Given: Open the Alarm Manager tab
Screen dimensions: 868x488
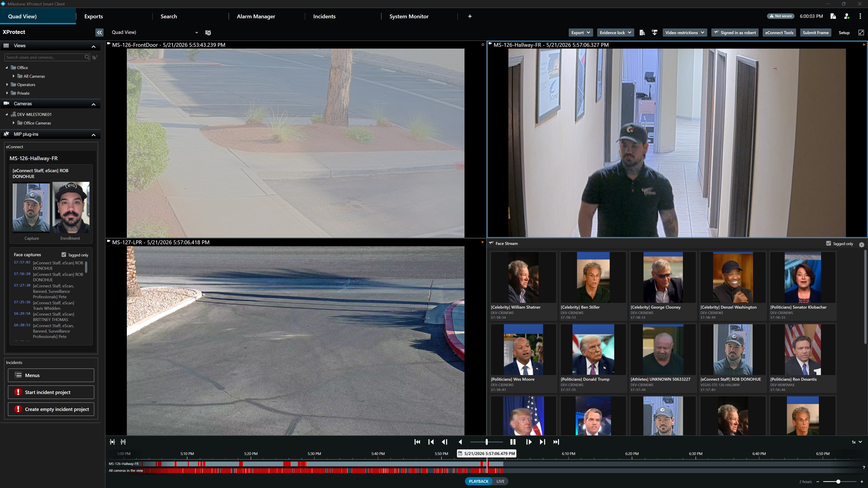Looking at the screenshot, I should [256, 16].
